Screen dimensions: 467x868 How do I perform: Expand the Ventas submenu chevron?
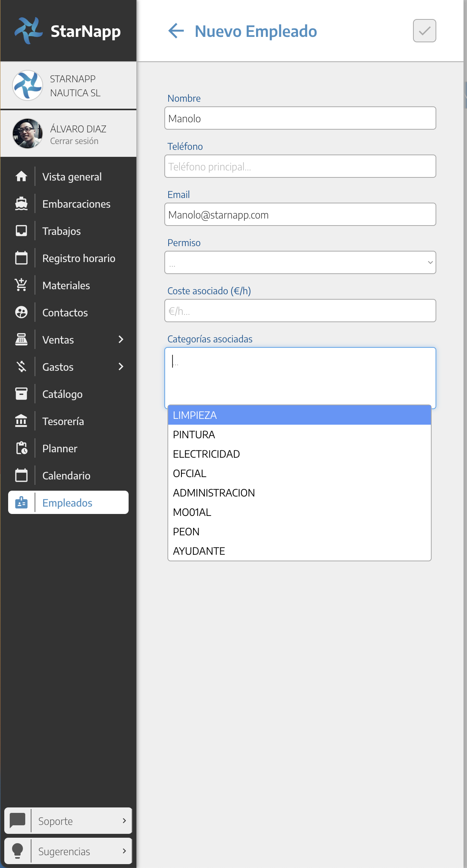pyautogui.click(x=121, y=340)
